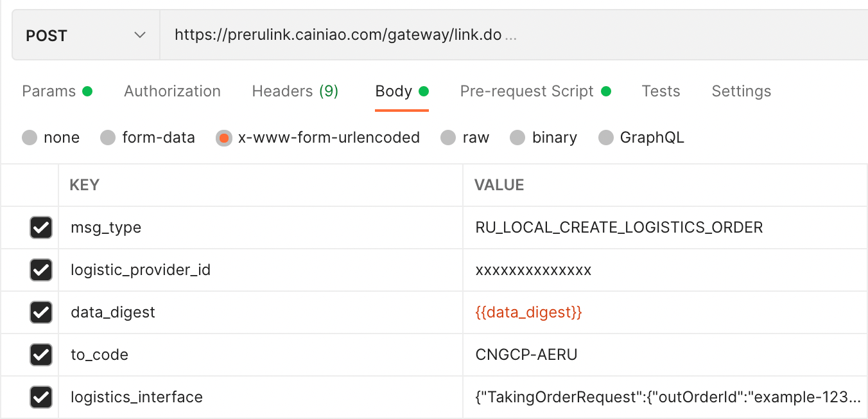Uncheck the msg_type parameter checkbox
This screenshot has width=868, height=419.
(x=41, y=227)
